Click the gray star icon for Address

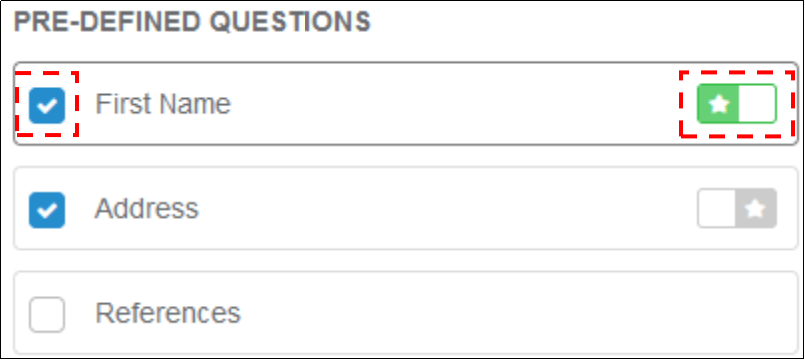coord(755,209)
